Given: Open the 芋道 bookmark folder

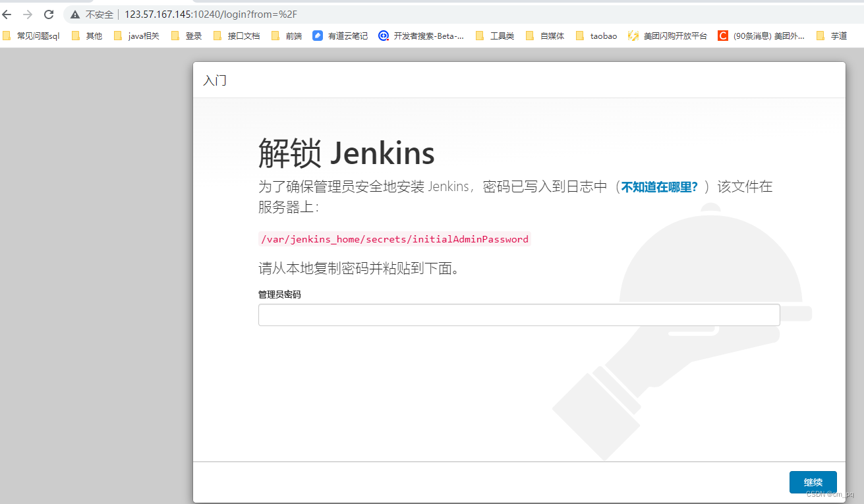Looking at the screenshot, I should (x=832, y=36).
